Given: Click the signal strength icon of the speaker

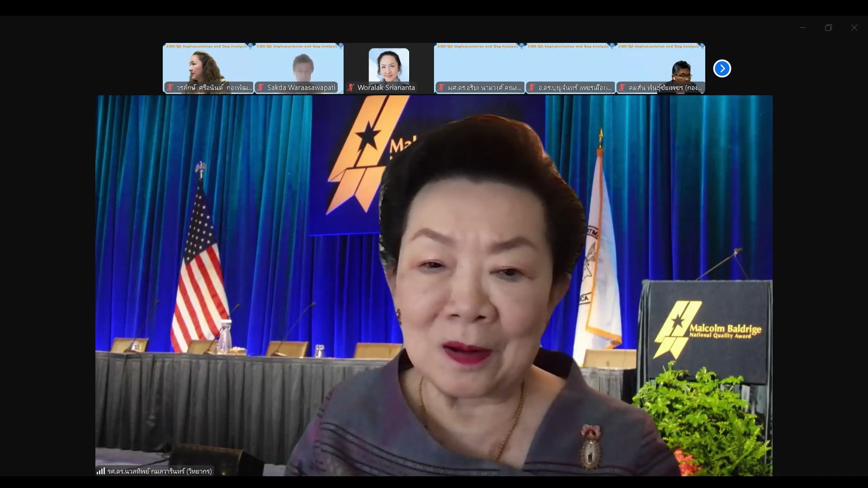Looking at the screenshot, I should [101, 471].
